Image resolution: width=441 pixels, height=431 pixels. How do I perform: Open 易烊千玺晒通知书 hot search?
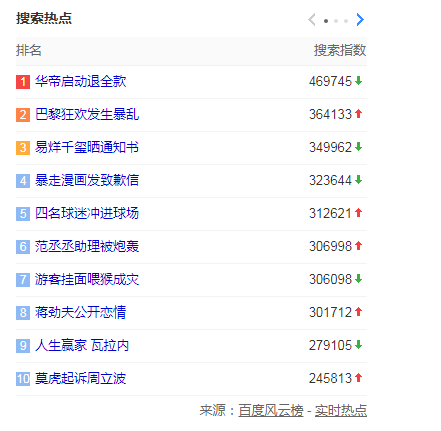(x=87, y=147)
